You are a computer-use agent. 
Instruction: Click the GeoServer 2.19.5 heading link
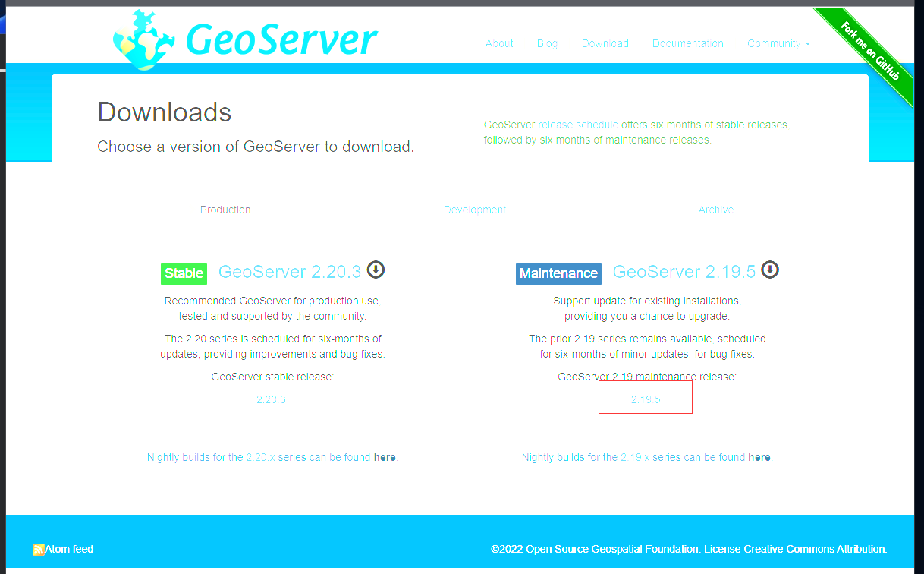(x=684, y=271)
